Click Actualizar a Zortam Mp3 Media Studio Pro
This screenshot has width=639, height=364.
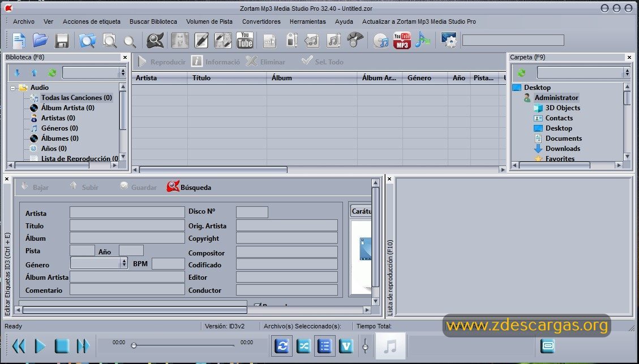click(x=419, y=21)
